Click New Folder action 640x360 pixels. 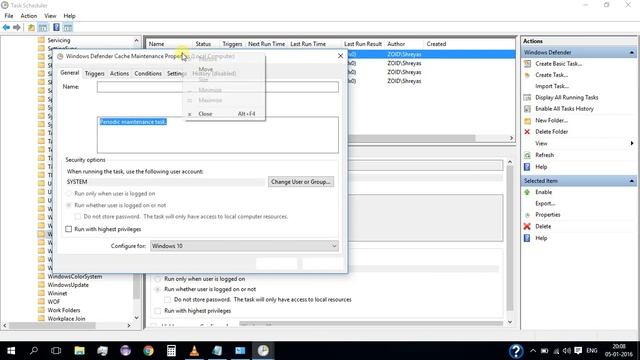click(x=551, y=120)
